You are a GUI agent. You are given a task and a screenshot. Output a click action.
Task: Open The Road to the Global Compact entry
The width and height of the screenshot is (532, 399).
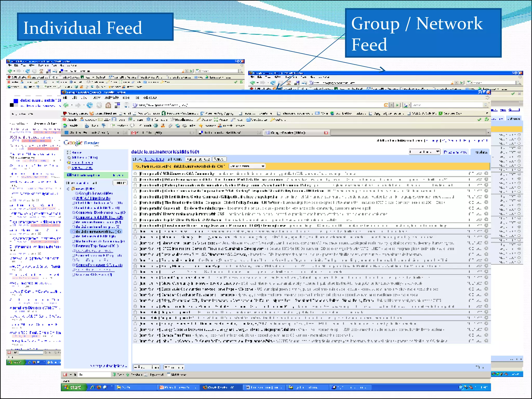(x=311, y=202)
